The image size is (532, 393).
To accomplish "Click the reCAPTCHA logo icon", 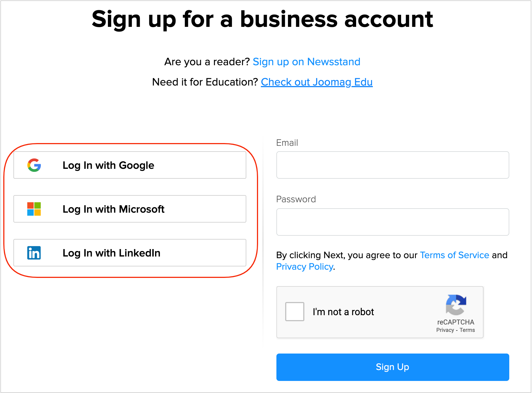I will (456, 305).
